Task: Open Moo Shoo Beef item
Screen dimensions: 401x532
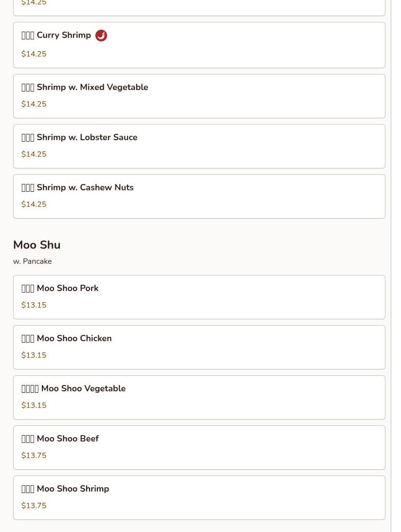Action: coord(199,448)
